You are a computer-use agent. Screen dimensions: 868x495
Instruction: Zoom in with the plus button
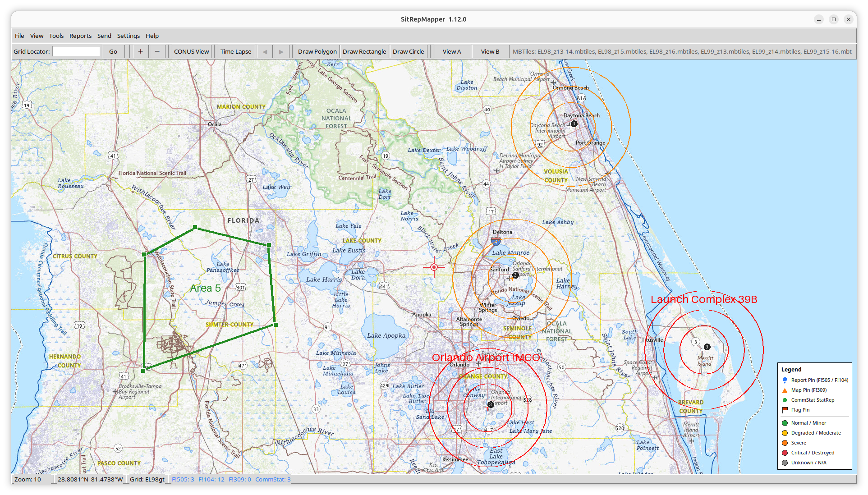tap(140, 51)
